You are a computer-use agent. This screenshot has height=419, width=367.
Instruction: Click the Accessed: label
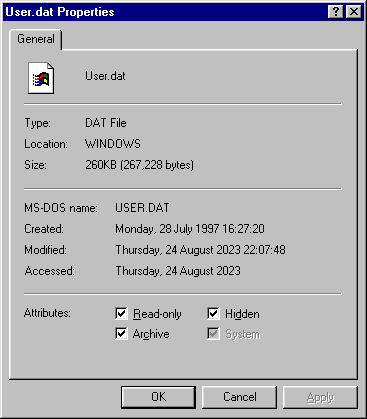pyautogui.click(x=49, y=271)
